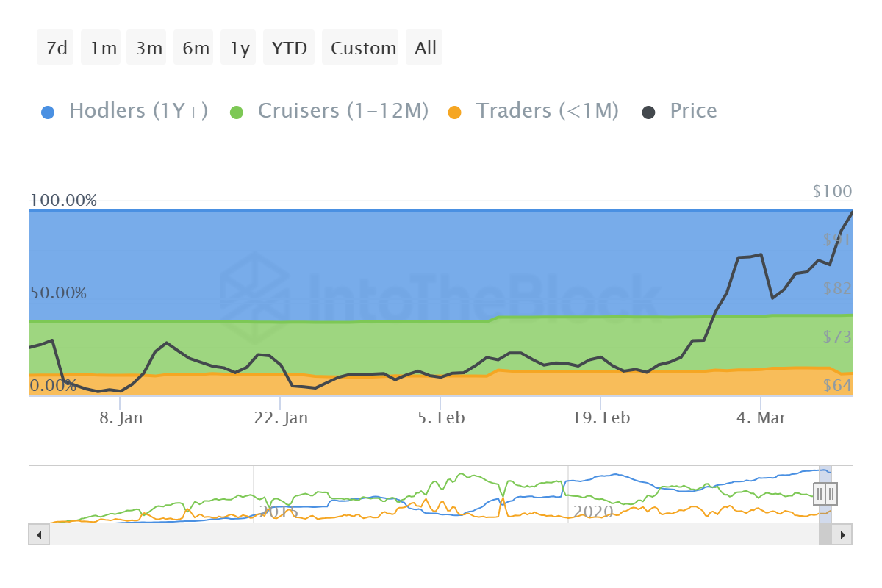Click the navigator scrollbar right arrow
882x588 pixels.
(x=842, y=534)
